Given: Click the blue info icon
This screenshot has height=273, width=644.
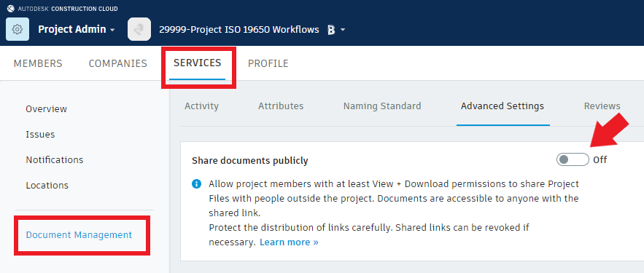Looking at the screenshot, I should (197, 183).
